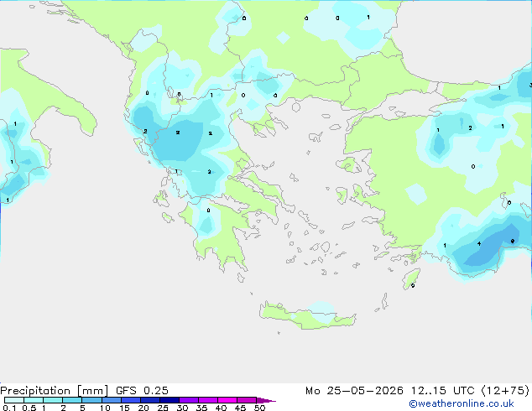Select the 0.5–1 mm legend color swatch
The image size is (532, 411).
point(34,400)
